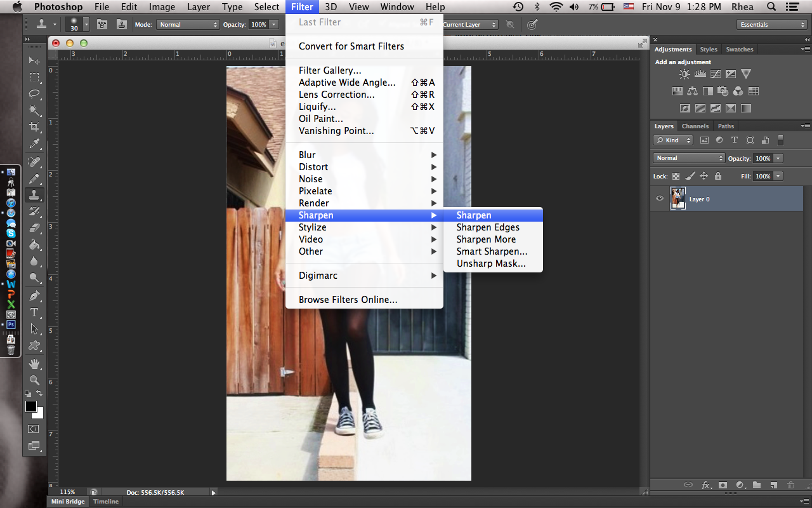This screenshot has height=508, width=812.
Task: Select the Hand tool
Action: click(x=34, y=364)
